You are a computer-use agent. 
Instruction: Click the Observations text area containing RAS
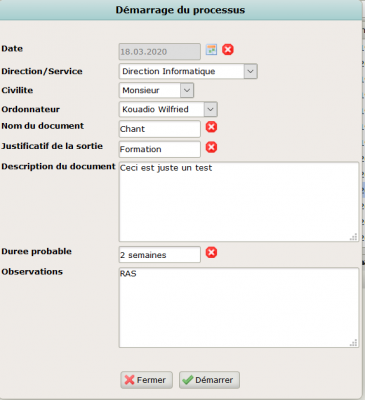[x=239, y=307]
